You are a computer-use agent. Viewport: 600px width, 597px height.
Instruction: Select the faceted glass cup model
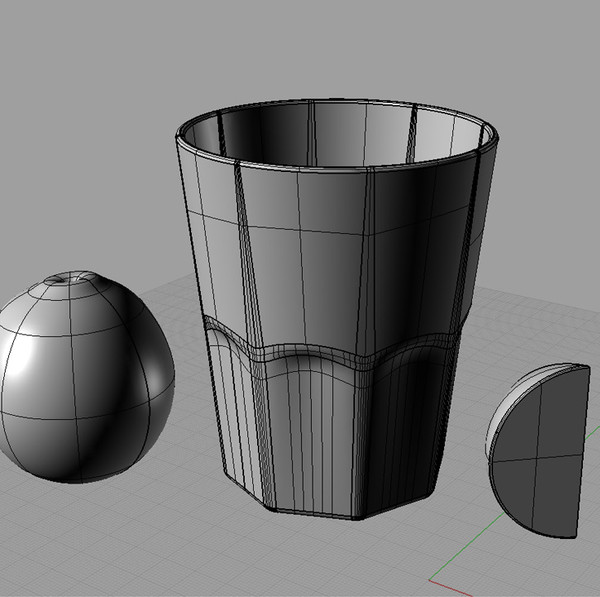337,309
